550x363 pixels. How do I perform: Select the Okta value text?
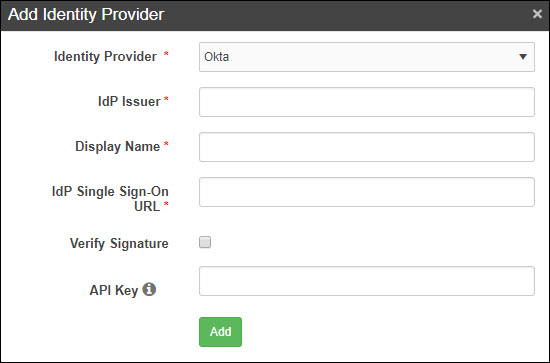[216, 57]
